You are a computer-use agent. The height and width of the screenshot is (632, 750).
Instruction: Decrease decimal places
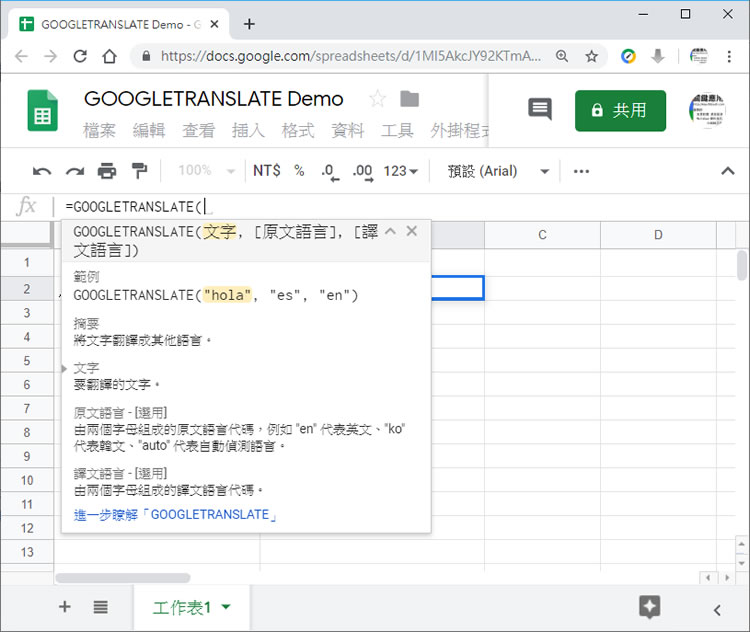[x=330, y=172]
